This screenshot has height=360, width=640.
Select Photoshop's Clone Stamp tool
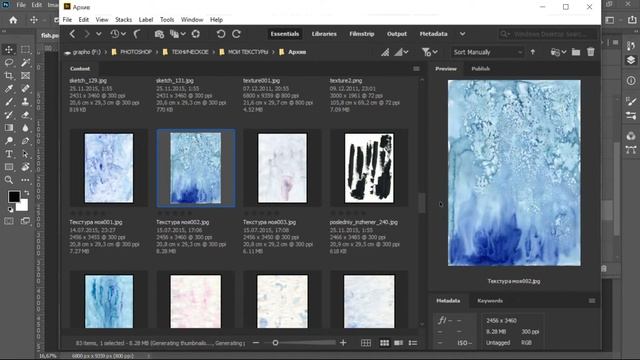(x=25, y=102)
